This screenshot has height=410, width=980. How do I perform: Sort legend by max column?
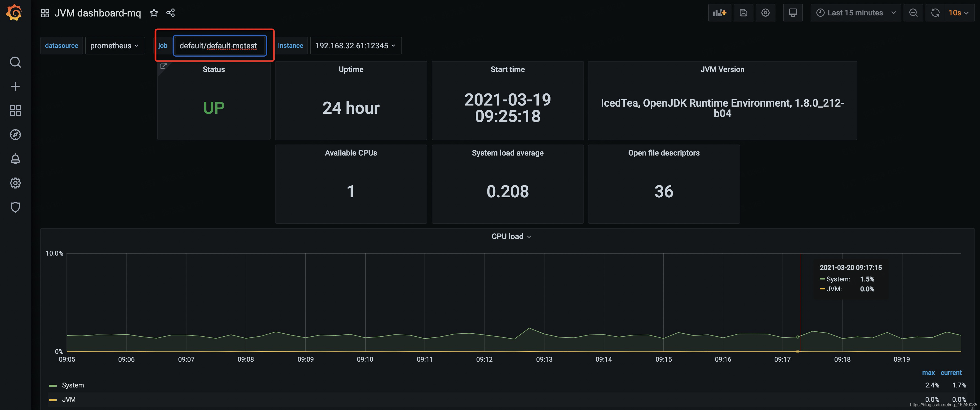(928, 373)
